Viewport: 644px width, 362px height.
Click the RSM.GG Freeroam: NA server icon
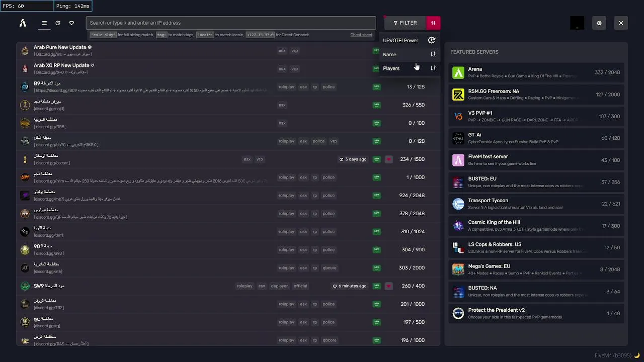pos(458,95)
